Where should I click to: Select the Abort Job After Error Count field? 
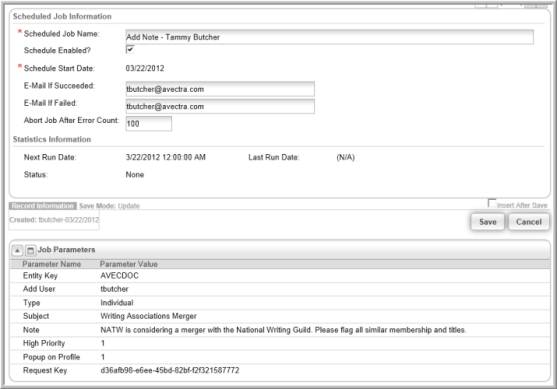pyautogui.click(x=148, y=124)
